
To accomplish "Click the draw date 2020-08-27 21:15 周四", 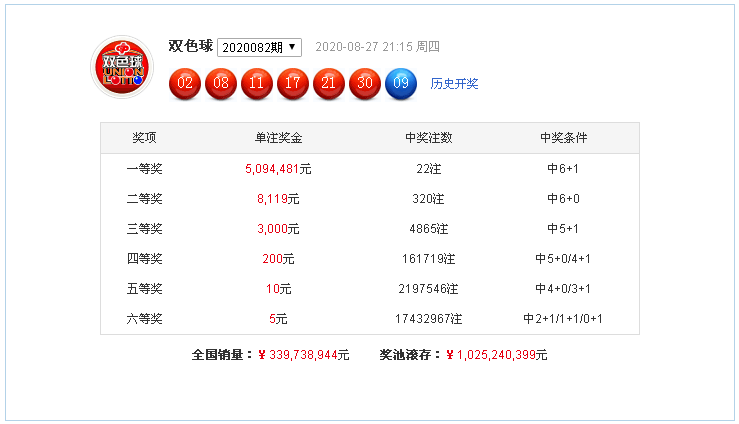I will coord(378,47).
